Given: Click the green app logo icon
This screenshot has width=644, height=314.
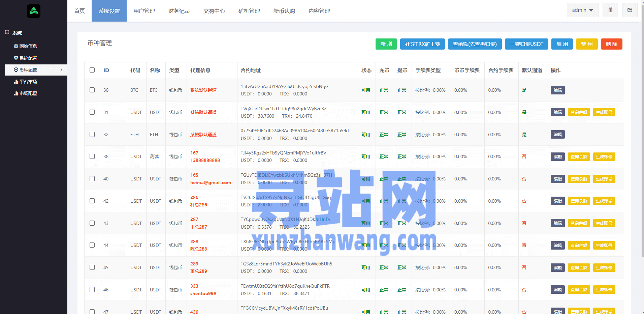Looking at the screenshot, I should click(34, 11).
